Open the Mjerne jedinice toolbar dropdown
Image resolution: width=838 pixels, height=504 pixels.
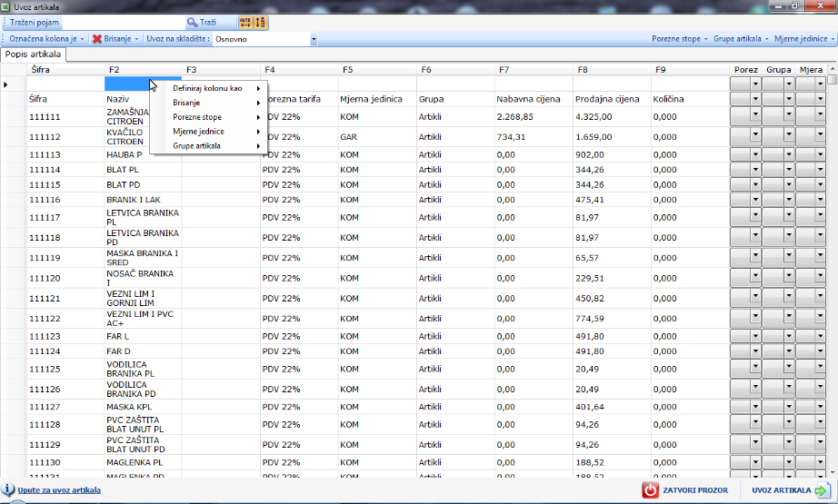(803, 39)
